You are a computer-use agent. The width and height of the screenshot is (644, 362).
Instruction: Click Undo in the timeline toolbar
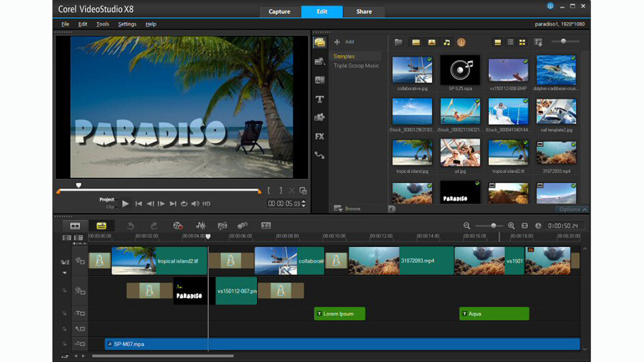[x=130, y=226]
